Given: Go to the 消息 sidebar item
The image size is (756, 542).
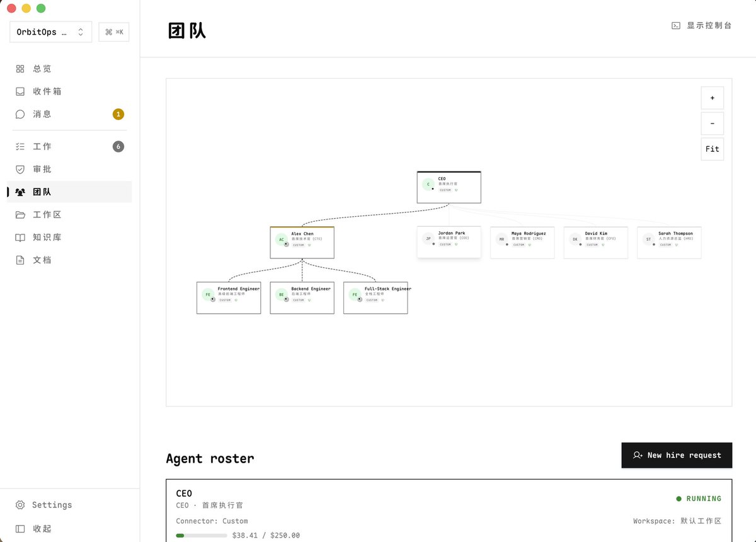Looking at the screenshot, I should pyautogui.click(x=69, y=114).
